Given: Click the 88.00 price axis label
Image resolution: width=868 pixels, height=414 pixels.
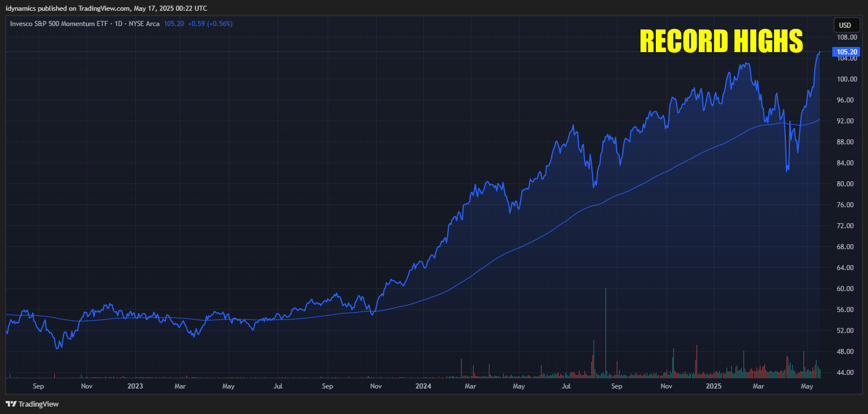Looking at the screenshot, I should point(845,142).
